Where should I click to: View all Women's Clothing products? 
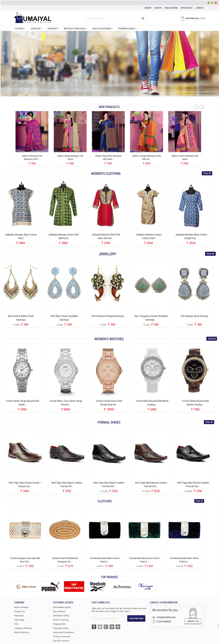click(x=207, y=173)
